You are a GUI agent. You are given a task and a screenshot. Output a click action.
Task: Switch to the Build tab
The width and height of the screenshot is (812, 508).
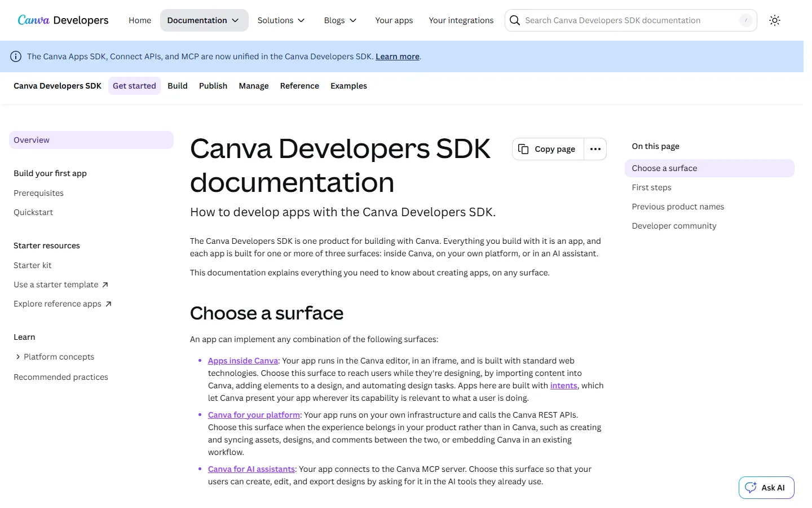(178, 86)
